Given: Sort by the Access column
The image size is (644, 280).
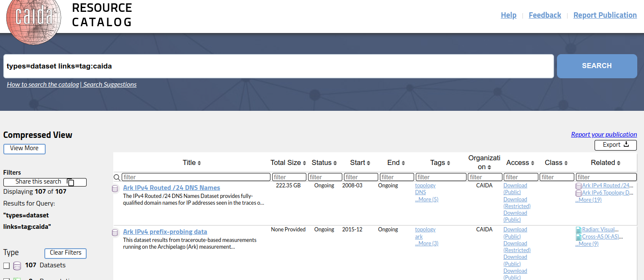Looking at the screenshot, I should [x=520, y=163].
